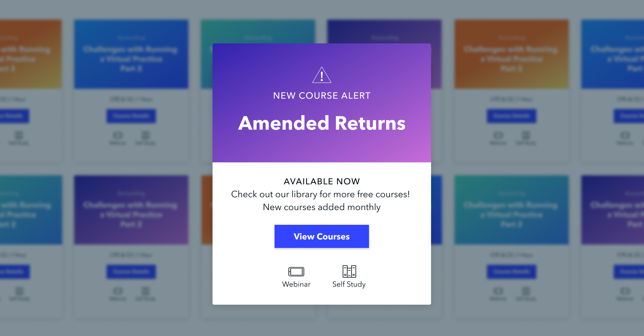The height and width of the screenshot is (336, 644).
Task: Expand the course library dropdown
Action: point(321,237)
